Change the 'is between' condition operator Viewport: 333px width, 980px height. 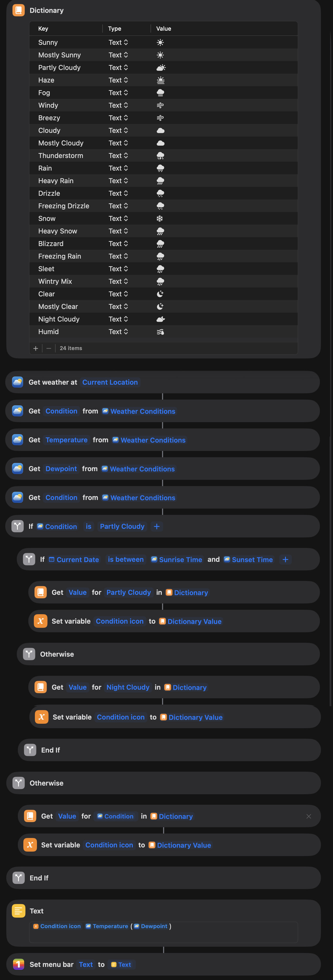point(126,559)
